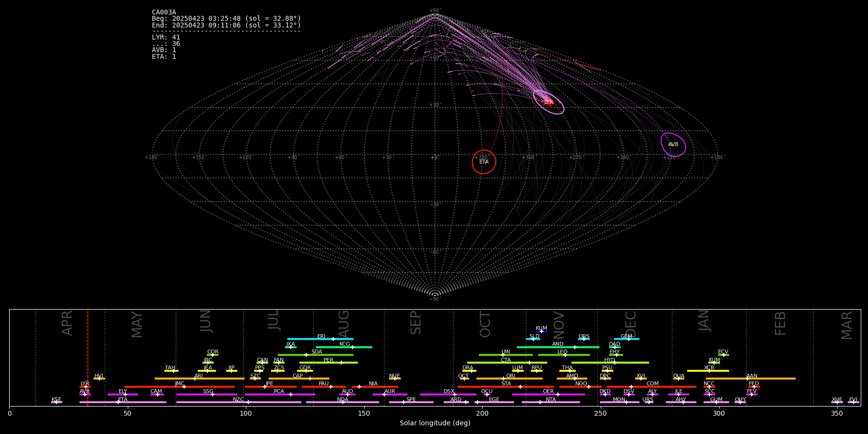868x434 pixels.
Task: Click the DEC month label
Action: [x=631, y=324]
